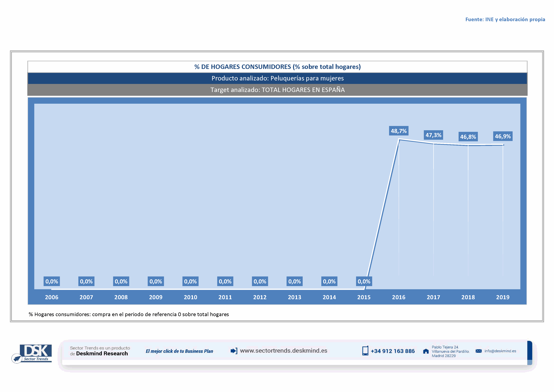Click the 2016 axis label

tap(399, 297)
